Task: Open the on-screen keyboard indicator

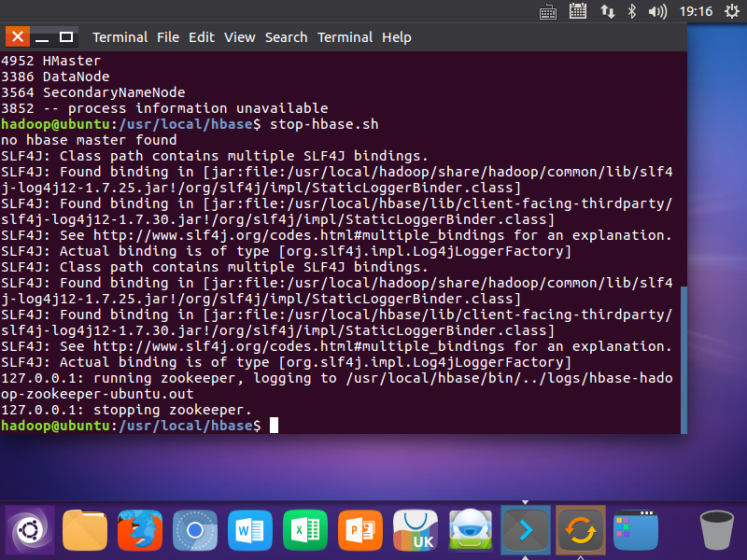Action: tap(548, 11)
